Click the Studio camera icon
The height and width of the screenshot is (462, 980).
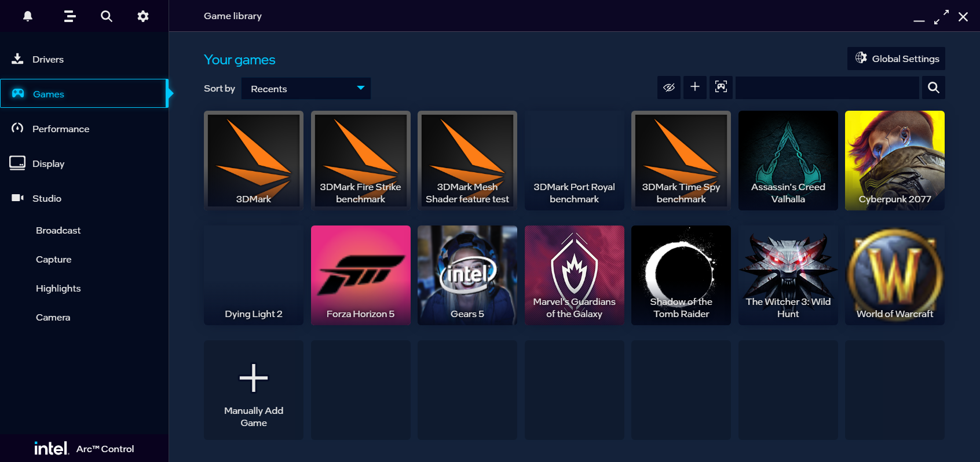[x=17, y=198]
